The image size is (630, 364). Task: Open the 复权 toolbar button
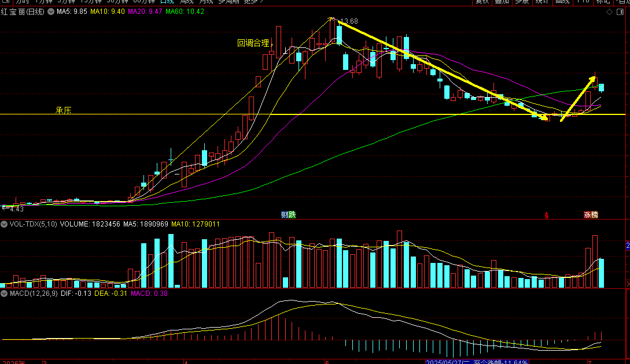[482, 2]
